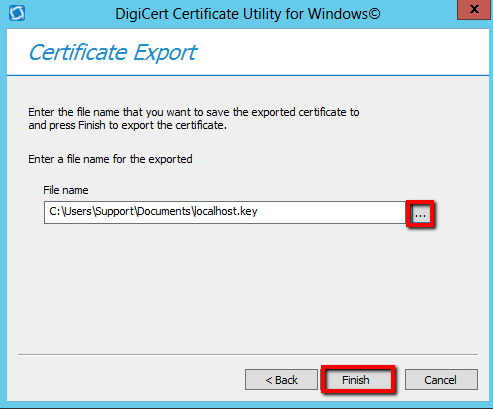Click the DigiCert logo icon in title bar

17,14
